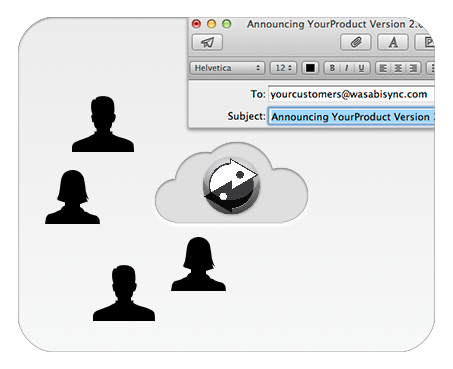This screenshot has height=369, width=453.
Task: Toggle bold formatting
Action: click(x=332, y=68)
